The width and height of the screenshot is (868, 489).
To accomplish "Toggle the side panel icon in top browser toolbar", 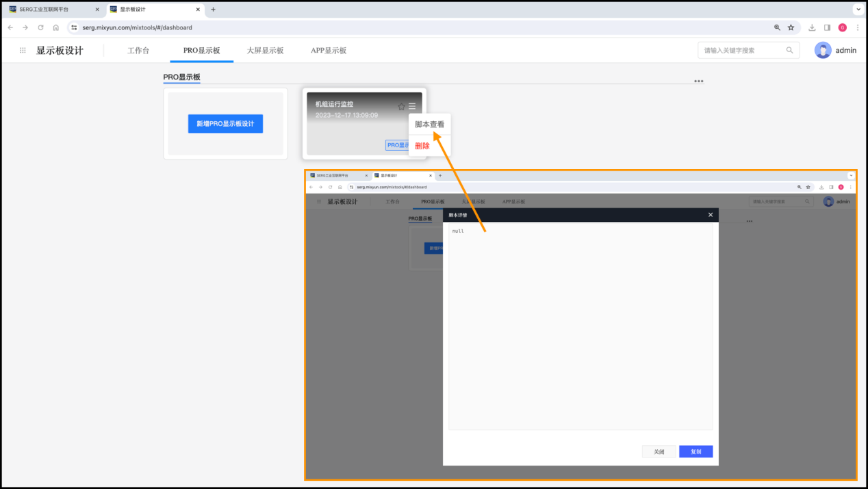I will point(827,27).
